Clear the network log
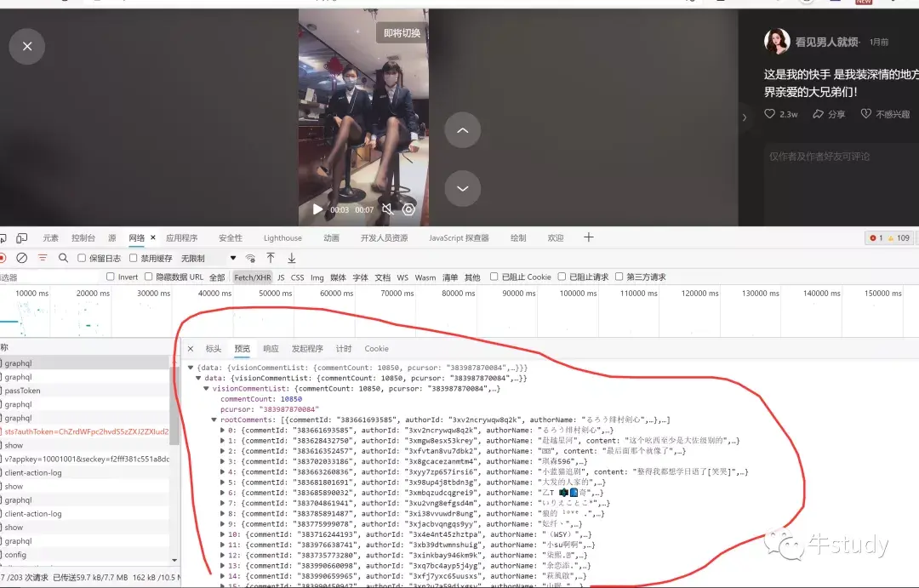This screenshot has width=919, height=588. [21, 258]
